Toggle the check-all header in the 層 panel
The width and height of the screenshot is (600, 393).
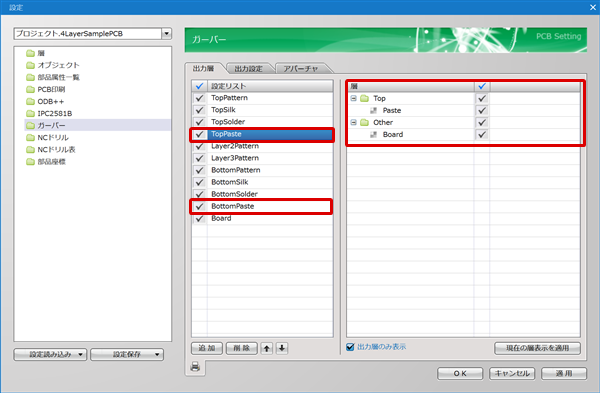(x=482, y=86)
